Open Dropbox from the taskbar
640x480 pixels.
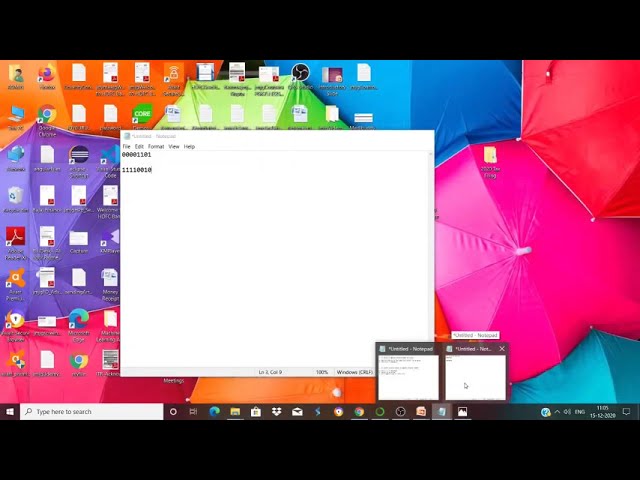[x=276, y=412]
